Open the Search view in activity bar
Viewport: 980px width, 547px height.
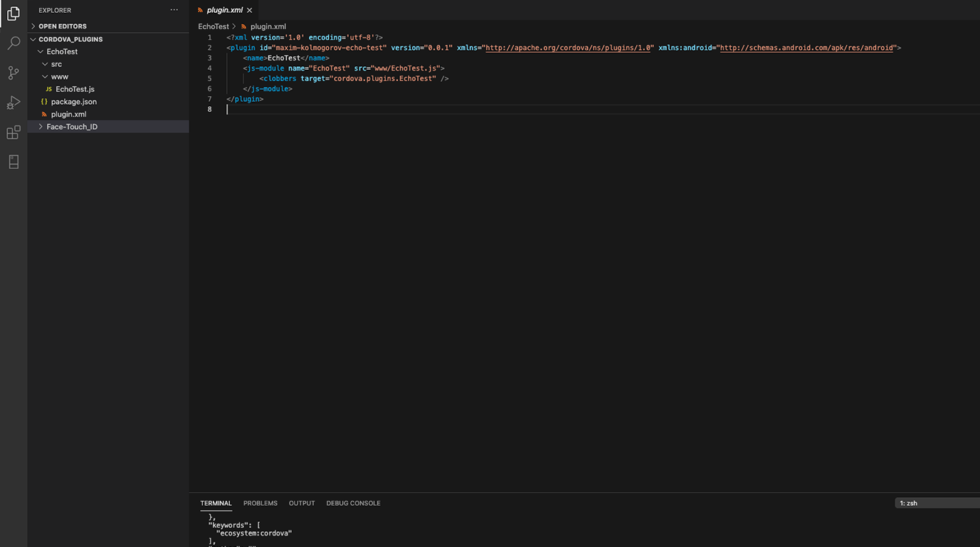click(x=13, y=43)
